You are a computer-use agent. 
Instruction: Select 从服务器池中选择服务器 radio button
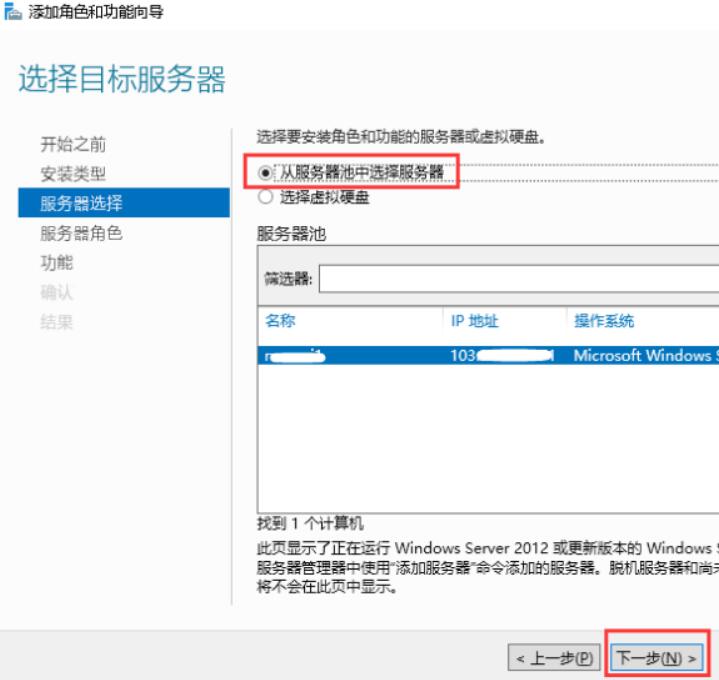[x=265, y=173]
